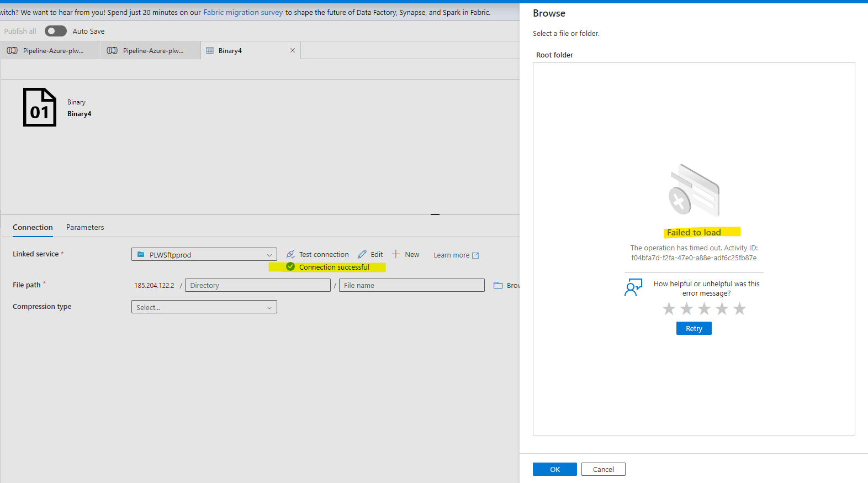
Task: Rate the error message one star
Action: [669, 308]
